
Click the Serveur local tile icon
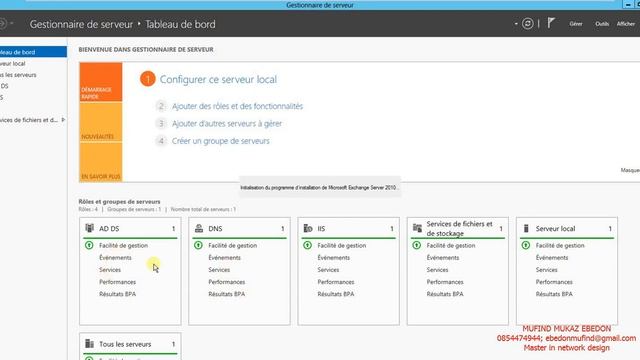[526, 228]
